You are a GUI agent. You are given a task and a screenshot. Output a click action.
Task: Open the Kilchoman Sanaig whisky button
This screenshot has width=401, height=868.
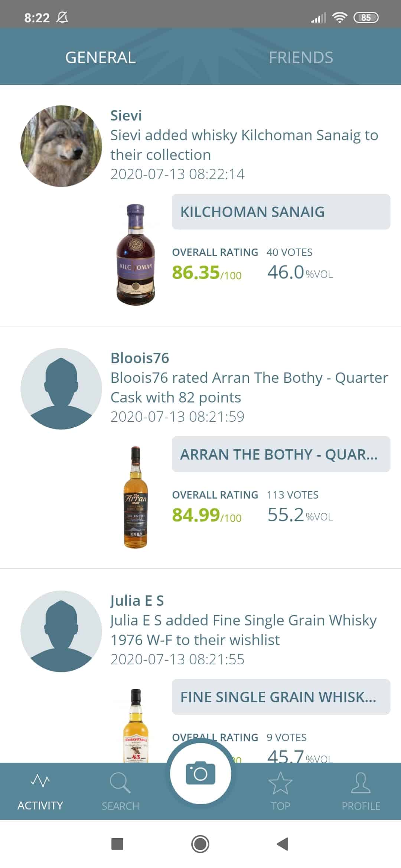281,212
